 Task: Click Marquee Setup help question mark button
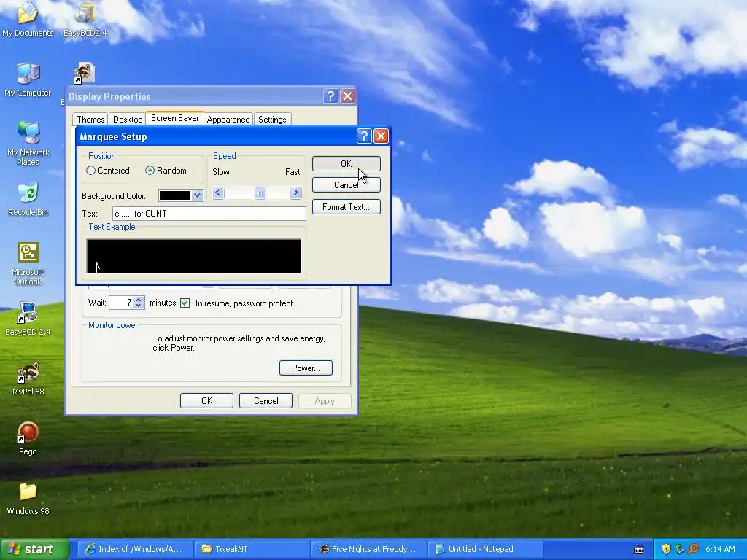pyautogui.click(x=364, y=136)
